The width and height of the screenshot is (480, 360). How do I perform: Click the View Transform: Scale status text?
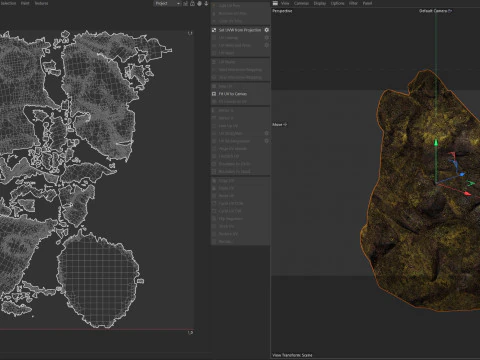pos(292,355)
